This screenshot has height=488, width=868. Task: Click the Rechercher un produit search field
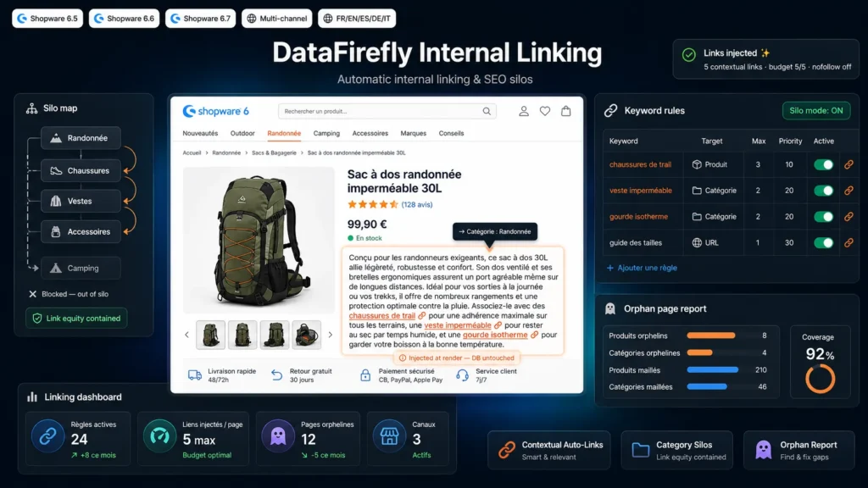pos(387,111)
